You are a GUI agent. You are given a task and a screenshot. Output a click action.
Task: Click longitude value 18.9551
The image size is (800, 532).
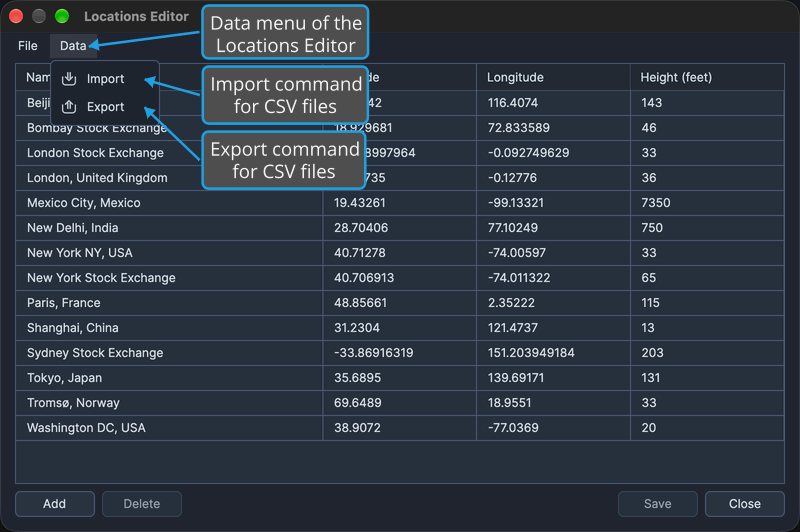[x=509, y=403]
